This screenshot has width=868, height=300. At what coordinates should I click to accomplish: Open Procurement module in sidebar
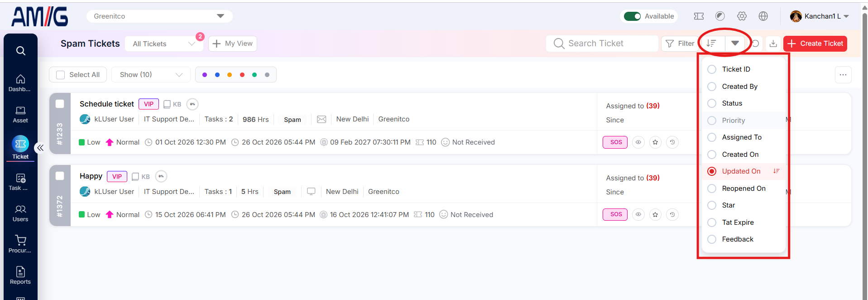[x=20, y=244]
